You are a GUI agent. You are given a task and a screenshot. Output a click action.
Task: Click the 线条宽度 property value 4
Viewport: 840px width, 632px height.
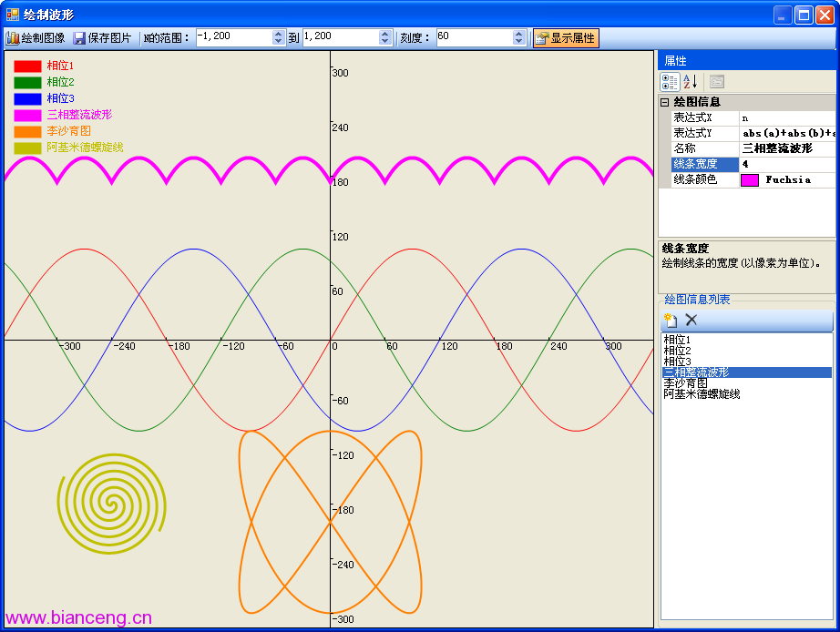[788, 164]
